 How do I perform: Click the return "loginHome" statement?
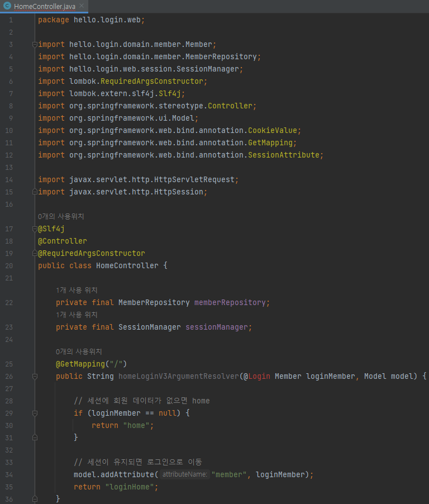pos(116,487)
